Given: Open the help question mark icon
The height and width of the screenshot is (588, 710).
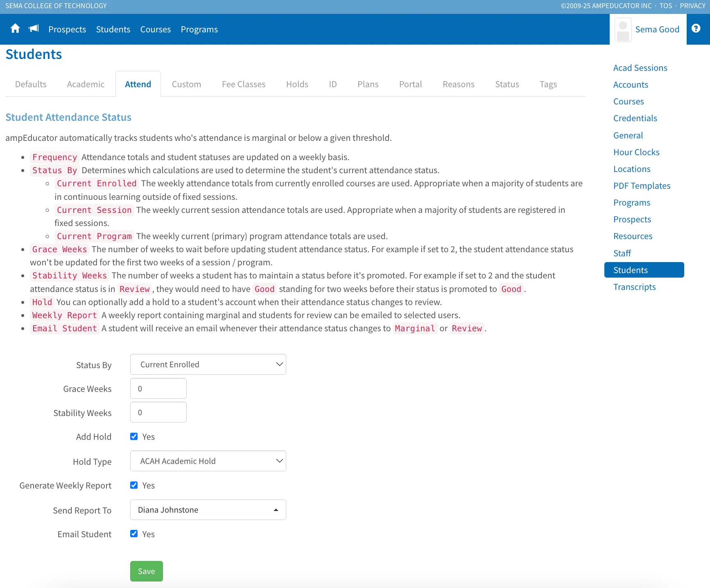Looking at the screenshot, I should coord(696,29).
